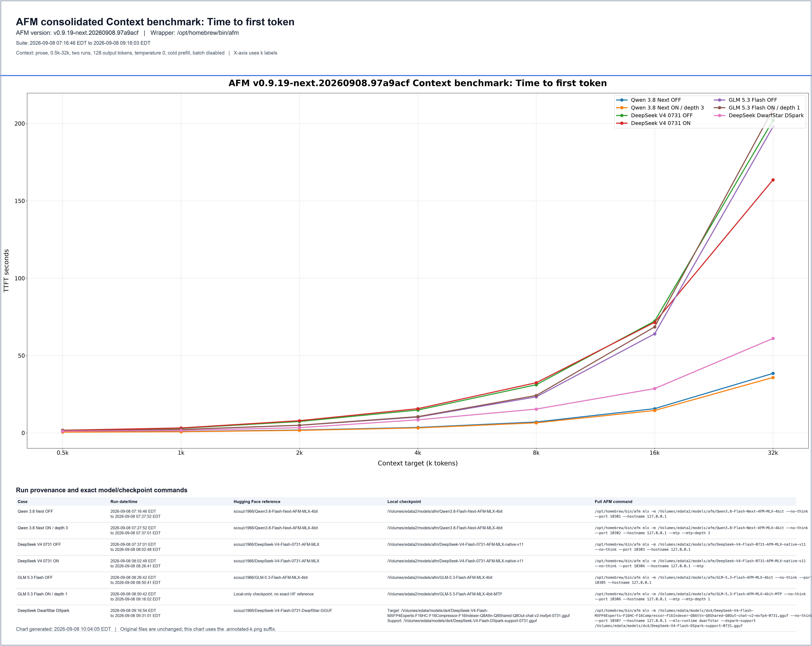812x646 pixels.
Task: Click "X-axis uses k labels" note
Action: [255, 53]
